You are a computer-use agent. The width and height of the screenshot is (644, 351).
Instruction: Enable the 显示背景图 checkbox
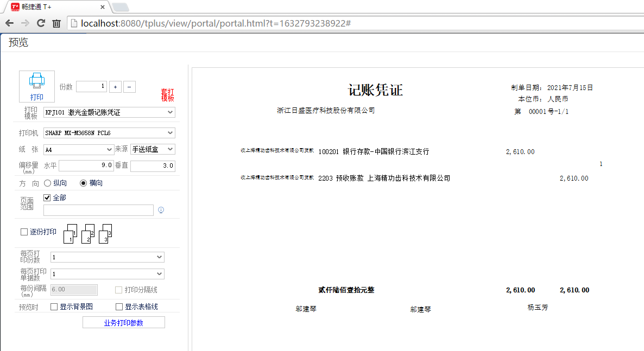[54, 307]
